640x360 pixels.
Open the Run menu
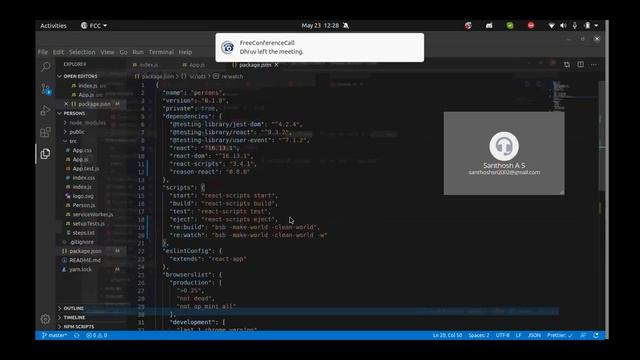coord(138,52)
